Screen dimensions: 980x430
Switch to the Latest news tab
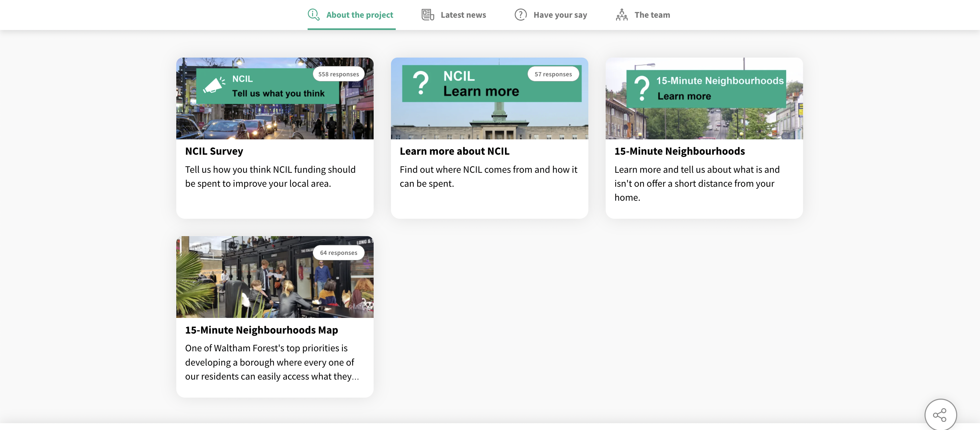463,14
